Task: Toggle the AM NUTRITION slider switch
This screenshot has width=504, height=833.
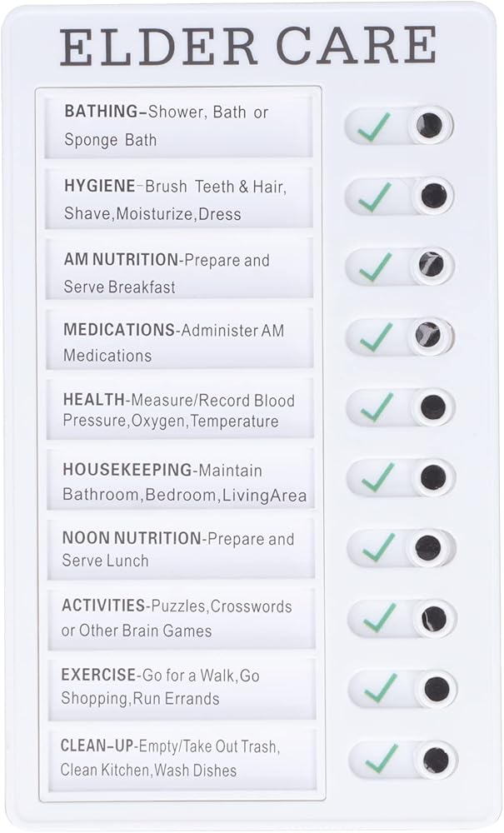Action: click(x=400, y=267)
